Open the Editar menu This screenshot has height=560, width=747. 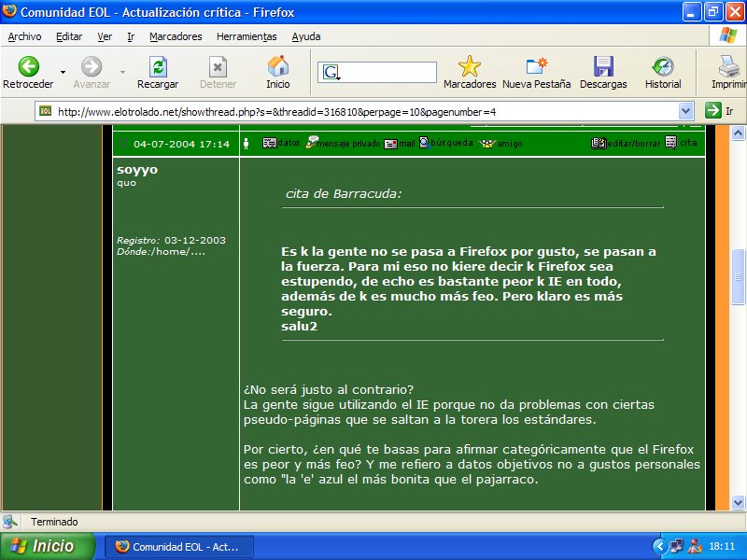(69, 36)
